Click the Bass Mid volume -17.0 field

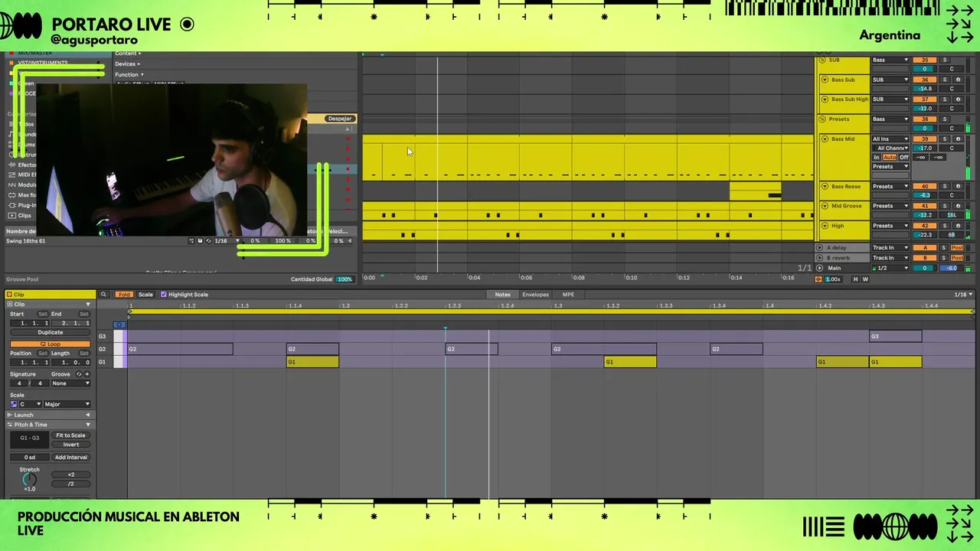(x=925, y=148)
